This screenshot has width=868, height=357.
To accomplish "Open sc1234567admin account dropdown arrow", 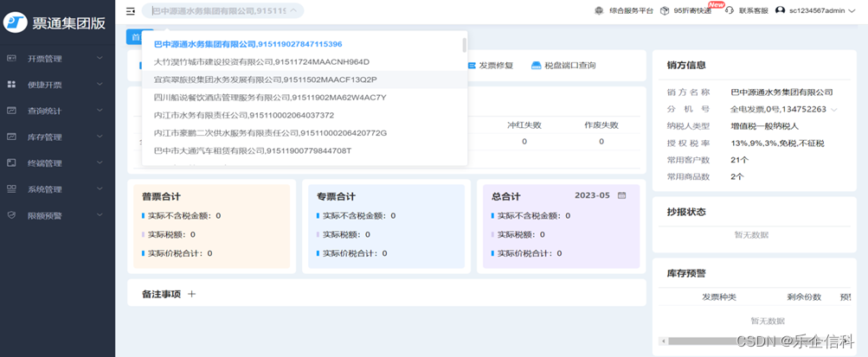I will pyautogui.click(x=852, y=10).
